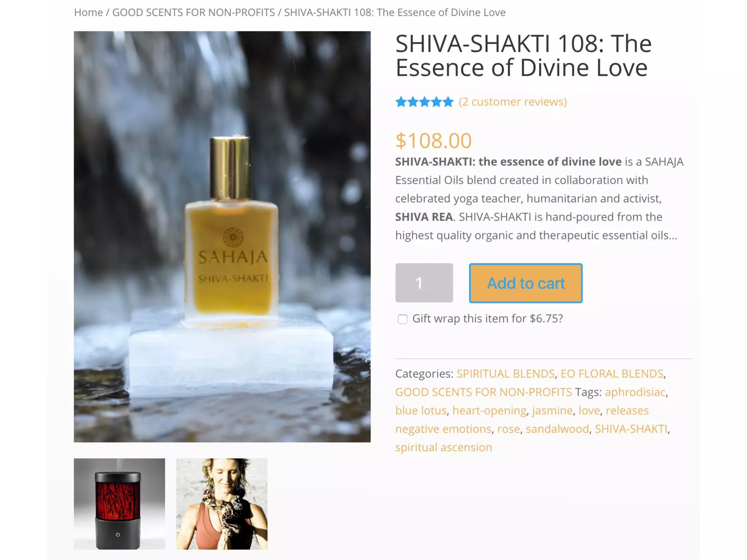Click the quantity input field

[x=424, y=283]
